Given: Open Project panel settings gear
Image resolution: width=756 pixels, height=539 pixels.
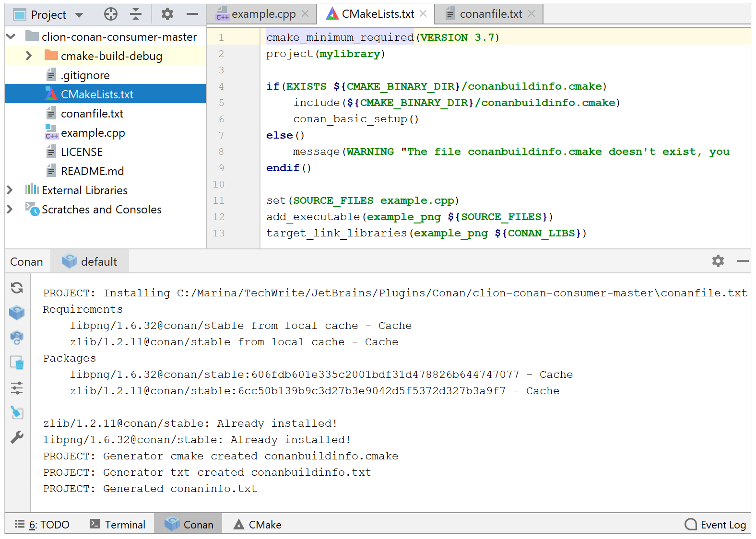Looking at the screenshot, I should tap(167, 14).
